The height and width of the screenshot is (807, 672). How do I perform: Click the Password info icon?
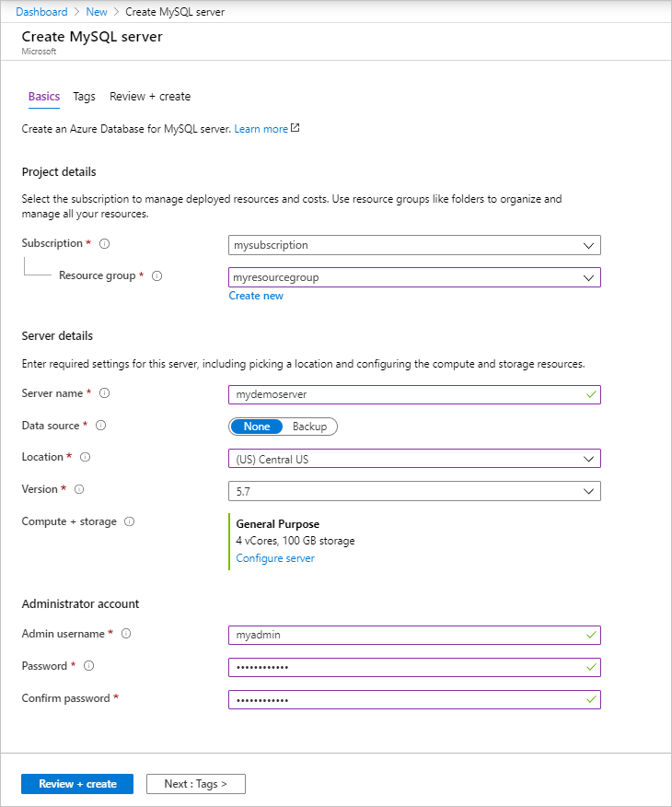point(87,666)
